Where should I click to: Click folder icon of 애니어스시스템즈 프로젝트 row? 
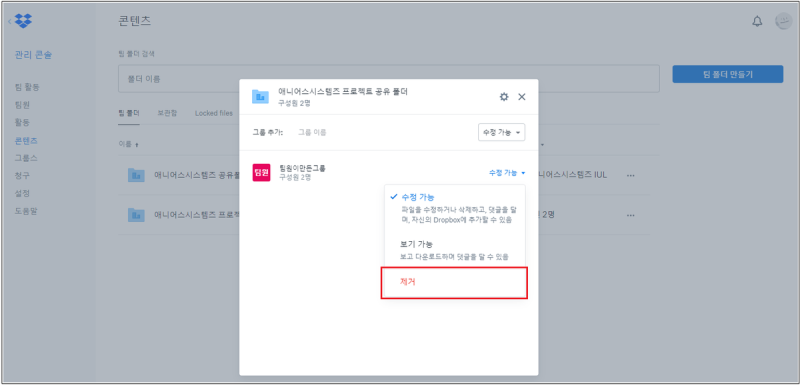point(136,215)
